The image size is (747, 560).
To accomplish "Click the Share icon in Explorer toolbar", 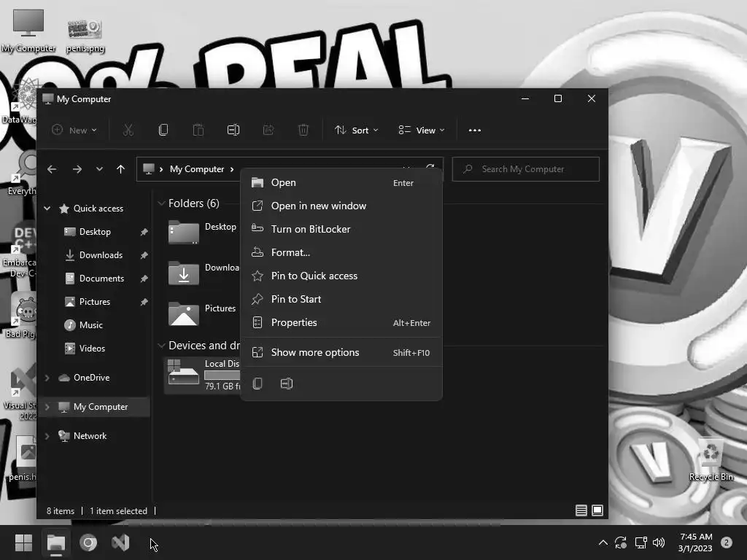I will pos(268,130).
